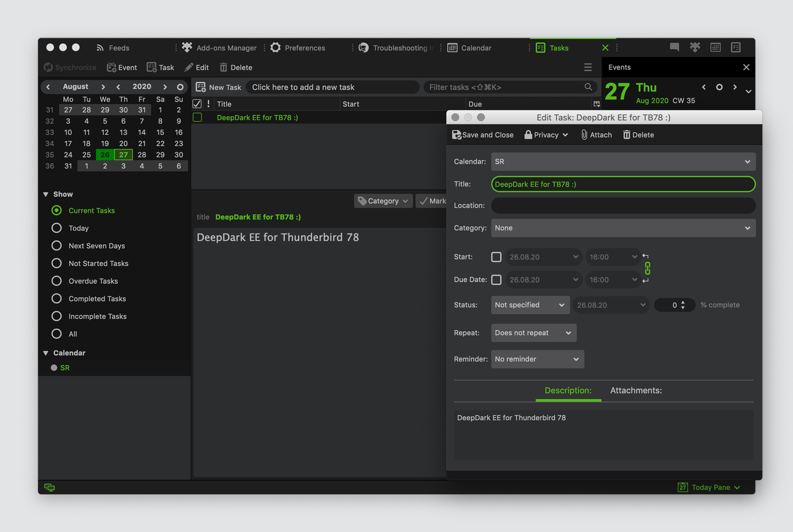793x532 pixels.
Task: Go to today circle in the Events pane
Action: pyautogui.click(x=720, y=87)
